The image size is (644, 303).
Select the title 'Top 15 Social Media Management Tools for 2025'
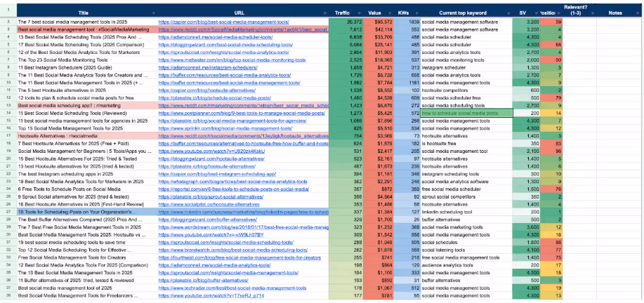[86, 128]
